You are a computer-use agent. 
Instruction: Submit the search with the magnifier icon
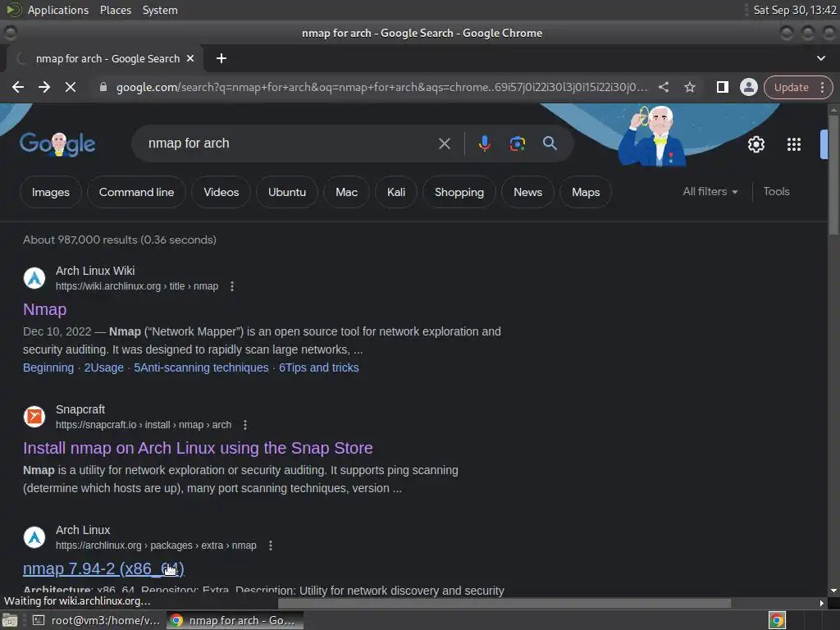[550, 144]
